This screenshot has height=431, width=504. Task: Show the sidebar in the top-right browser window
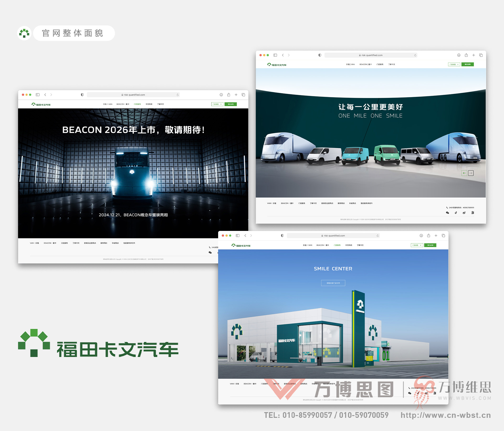275,55
